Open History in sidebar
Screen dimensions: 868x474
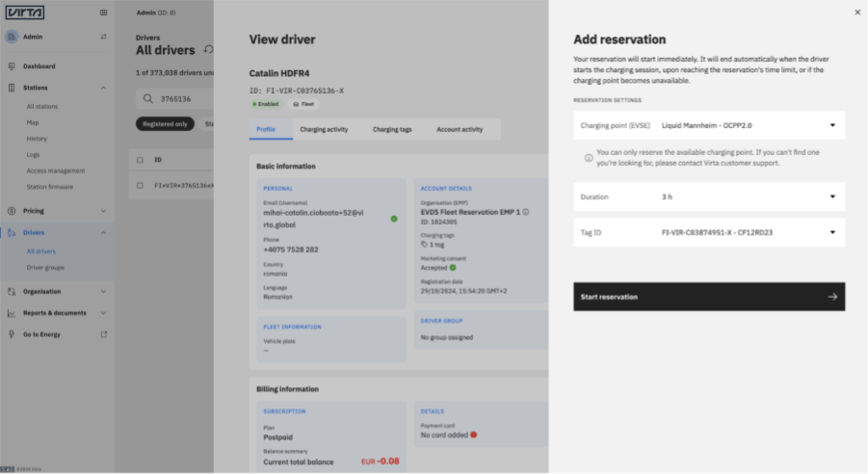(x=37, y=139)
